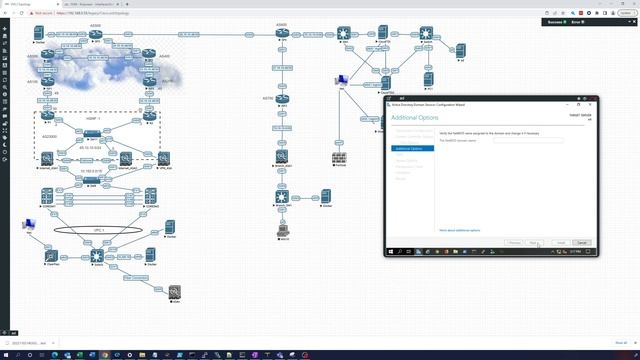Image resolution: width=640 pixels, height=360 pixels.
Task: Select the Internet_ASA2 firewall node
Action: (x=126, y=158)
